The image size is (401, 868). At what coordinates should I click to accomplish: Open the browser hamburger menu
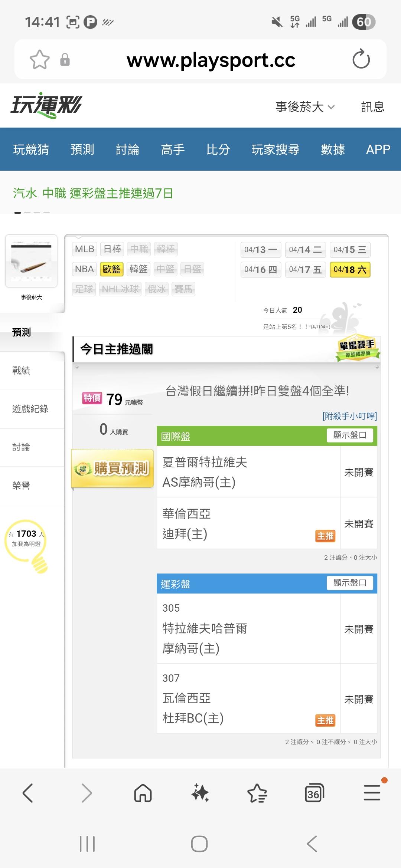[x=372, y=793]
